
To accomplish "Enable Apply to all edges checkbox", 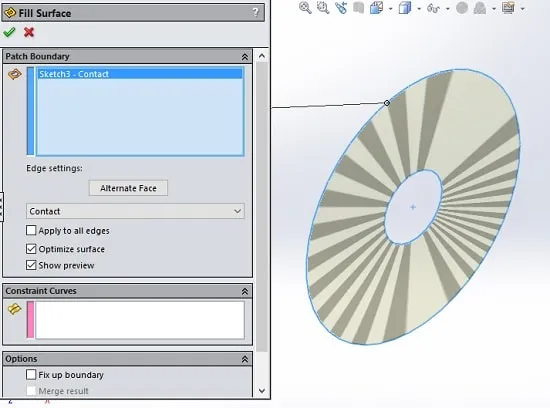I will pos(31,230).
